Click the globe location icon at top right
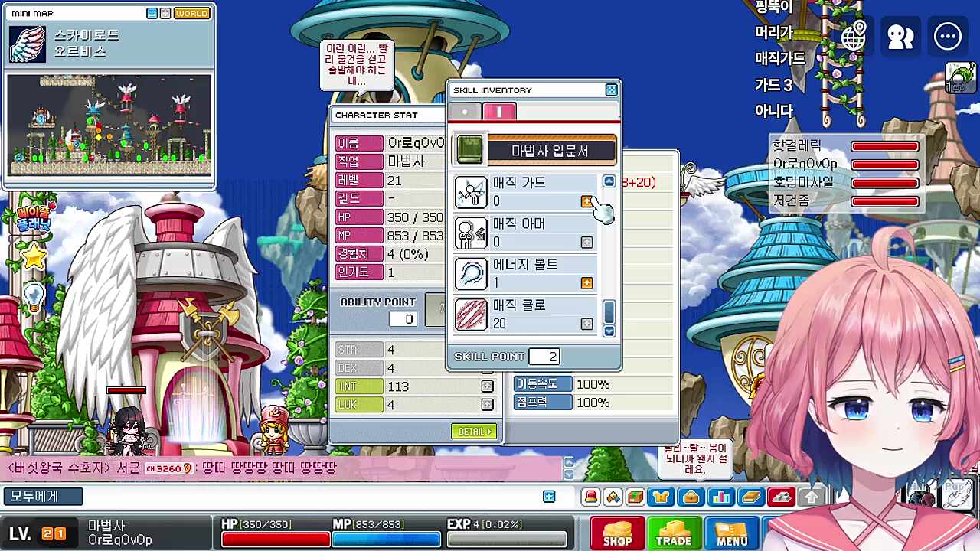 854,35
